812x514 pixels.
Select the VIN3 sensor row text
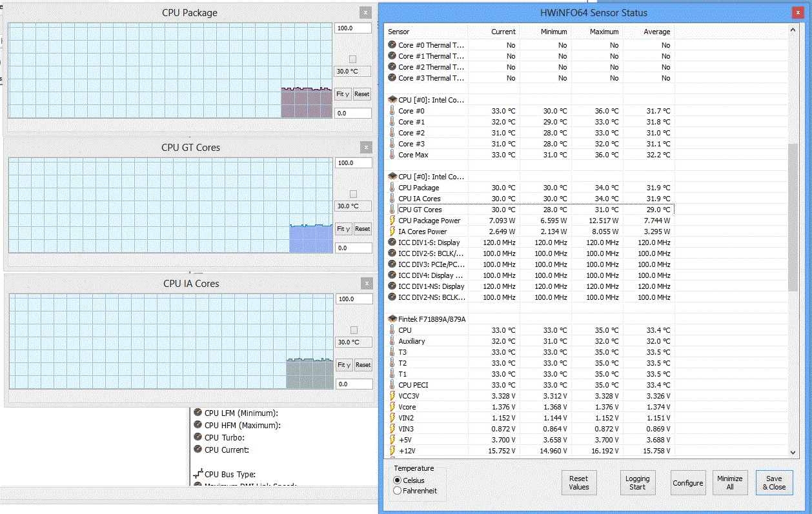pyautogui.click(x=406, y=429)
